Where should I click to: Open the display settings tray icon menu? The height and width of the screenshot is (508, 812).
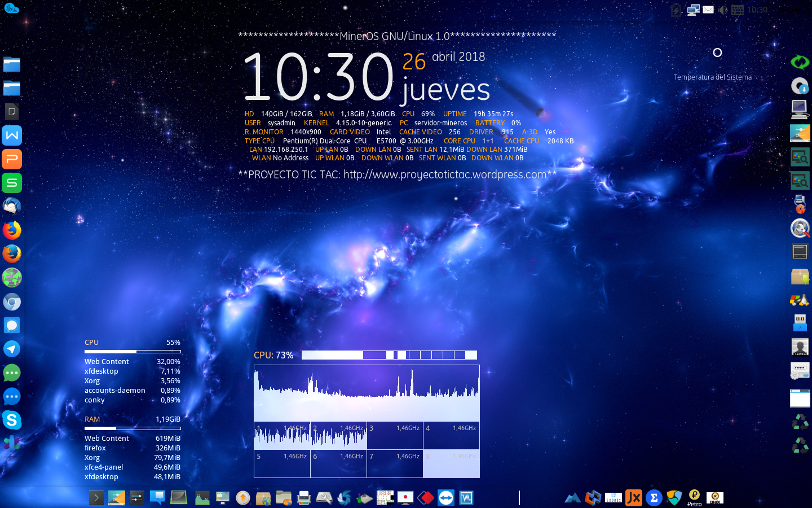[692, 10]
